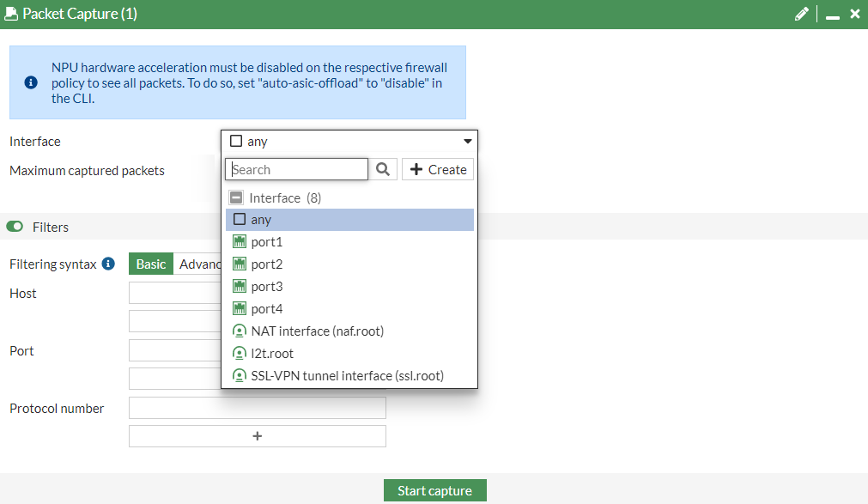The height and width of the screenshot is (504, 868).
Task: Click the port4 interface icon
Action: pos(240,308)
